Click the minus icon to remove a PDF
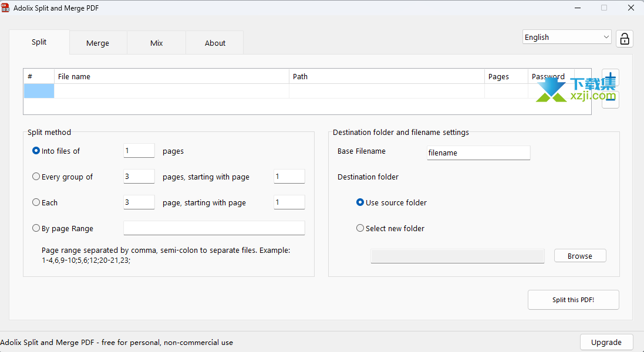644x352 pixels. [611, 100]
